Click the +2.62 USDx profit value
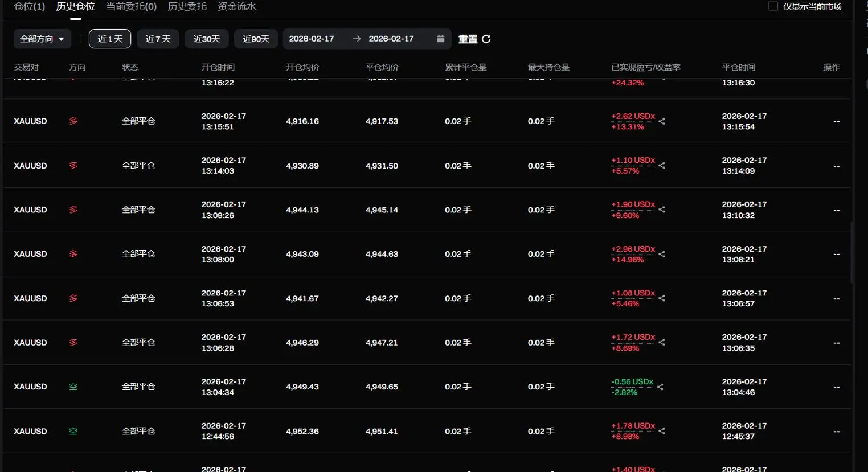 pos(633,116)
